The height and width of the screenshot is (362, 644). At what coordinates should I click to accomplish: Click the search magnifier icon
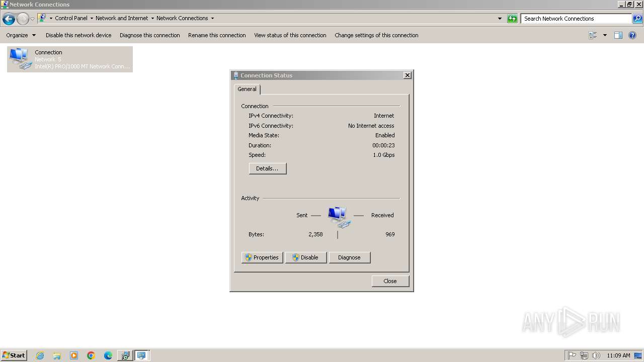click(637, 19)
